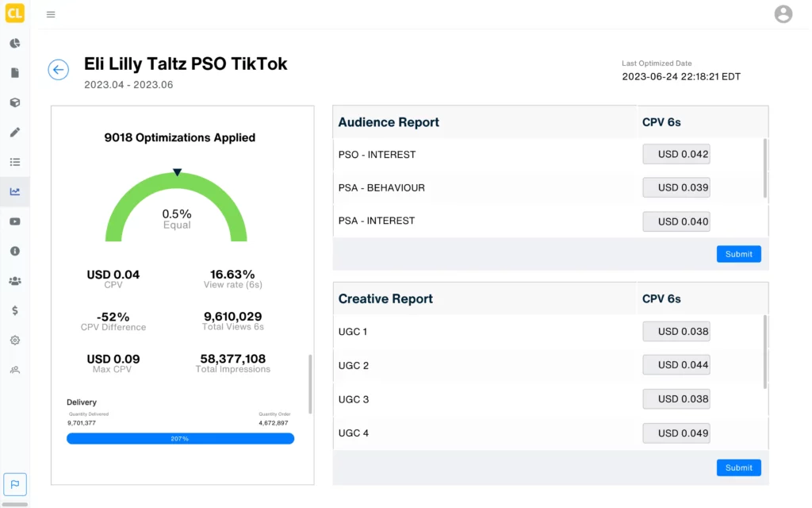Open the list sidebar icon
812x508 pixels.
15,162
